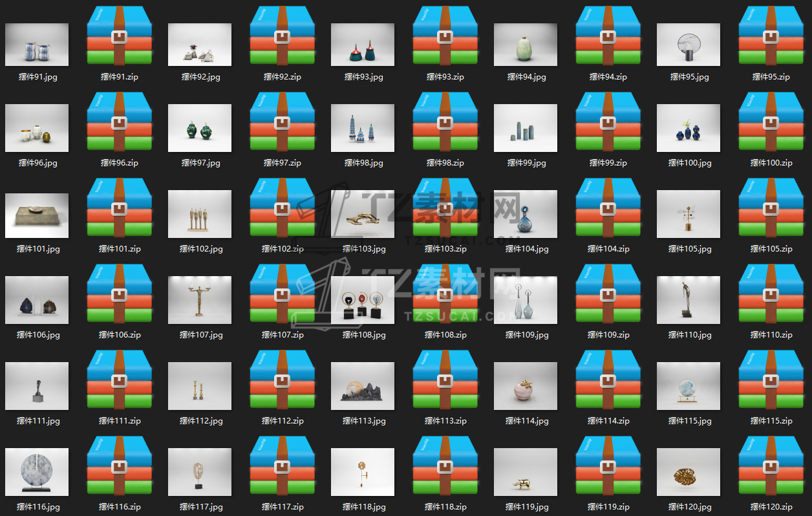This screenshot has height=516, width=812.
Task: Select the 摆件104.zip archive icon
Action: tap(608, 208)
